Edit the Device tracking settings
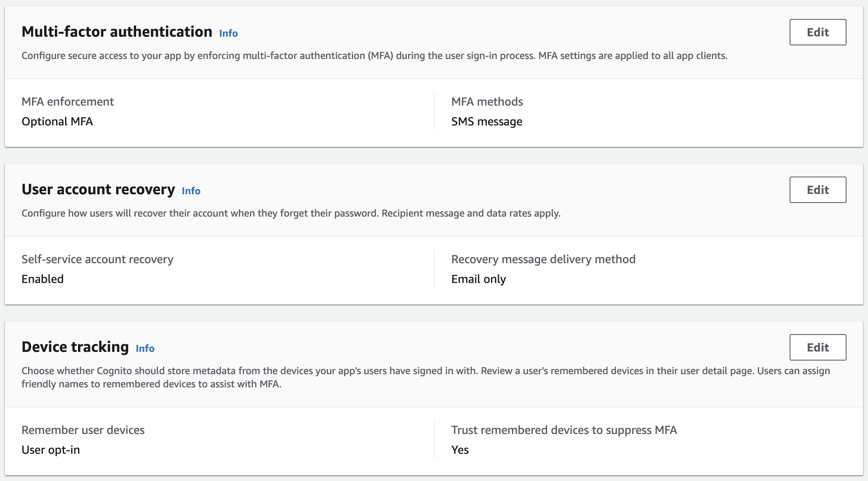 coord(818,347)
